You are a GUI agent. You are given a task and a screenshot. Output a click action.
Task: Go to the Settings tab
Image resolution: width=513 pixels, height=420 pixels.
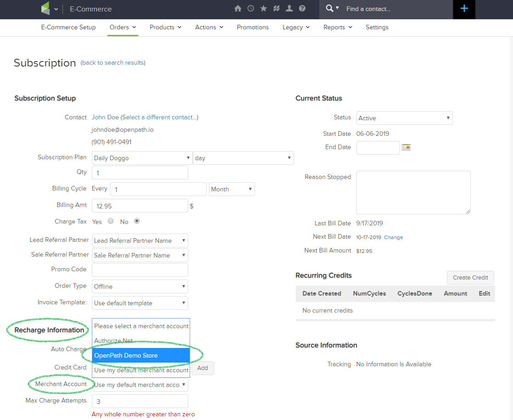[377, 28]
